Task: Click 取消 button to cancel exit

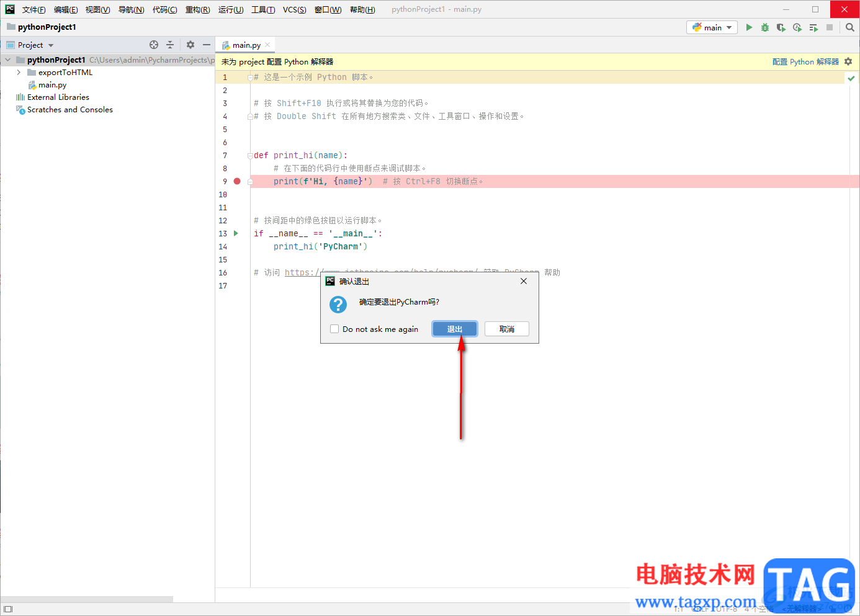Action: pos(507,329)
